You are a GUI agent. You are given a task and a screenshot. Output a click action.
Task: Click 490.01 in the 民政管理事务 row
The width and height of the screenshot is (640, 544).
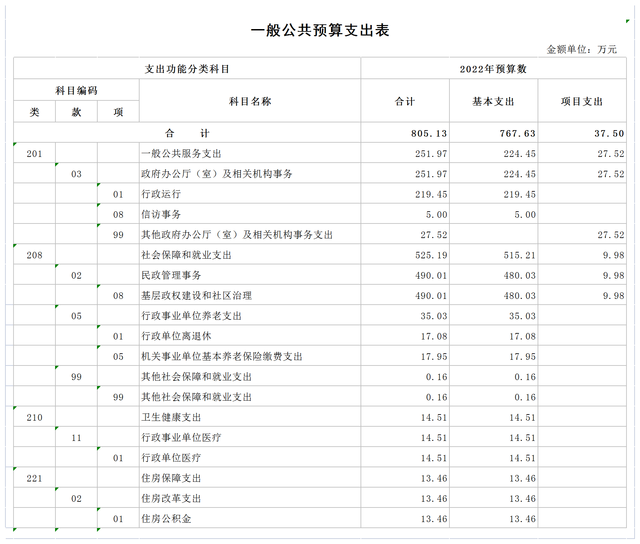click(431, 275)
